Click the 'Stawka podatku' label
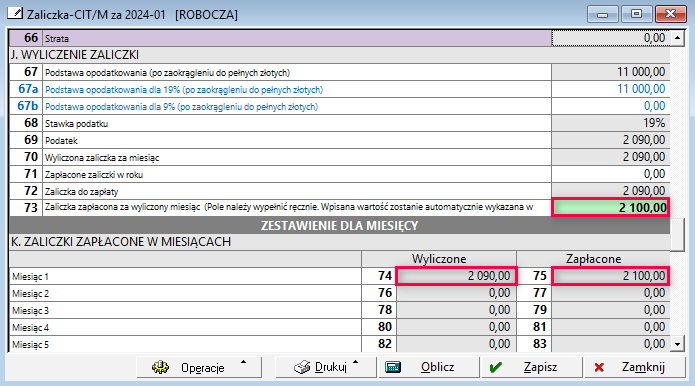The width and height of the screenshot is (695, 386). tap(76, 124)
